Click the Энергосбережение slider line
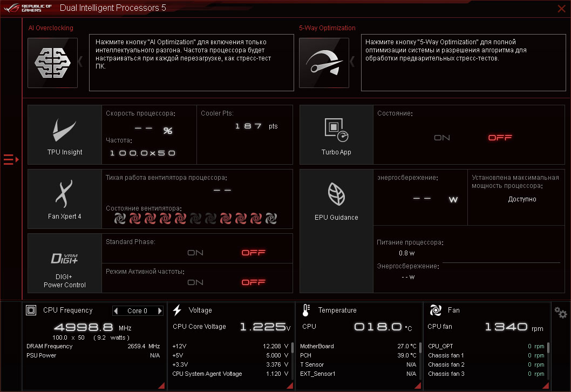This screenshot has width=571, height=392. pos(501,262)
